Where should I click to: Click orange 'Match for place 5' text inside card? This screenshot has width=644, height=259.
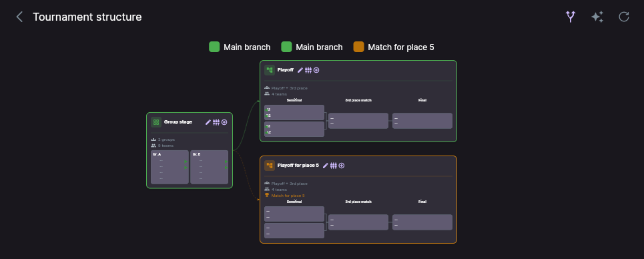288,196
